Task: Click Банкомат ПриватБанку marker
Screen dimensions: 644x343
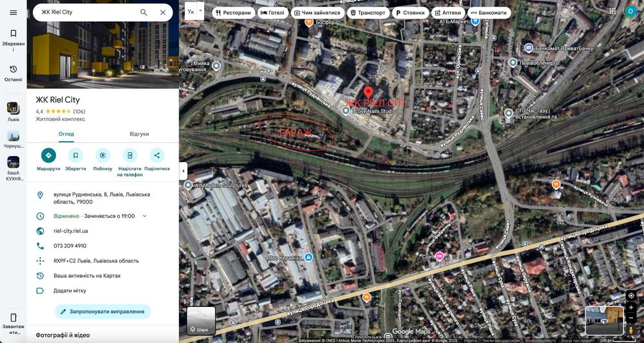Action: (x=529, y=48)
